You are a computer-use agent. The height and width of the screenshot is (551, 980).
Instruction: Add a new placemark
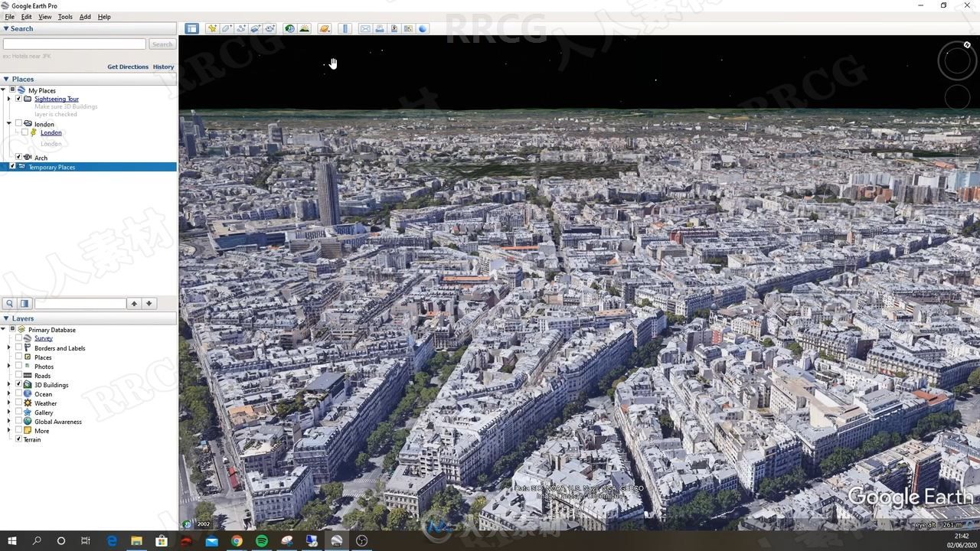pyautogui.click(x=212, y=28)
